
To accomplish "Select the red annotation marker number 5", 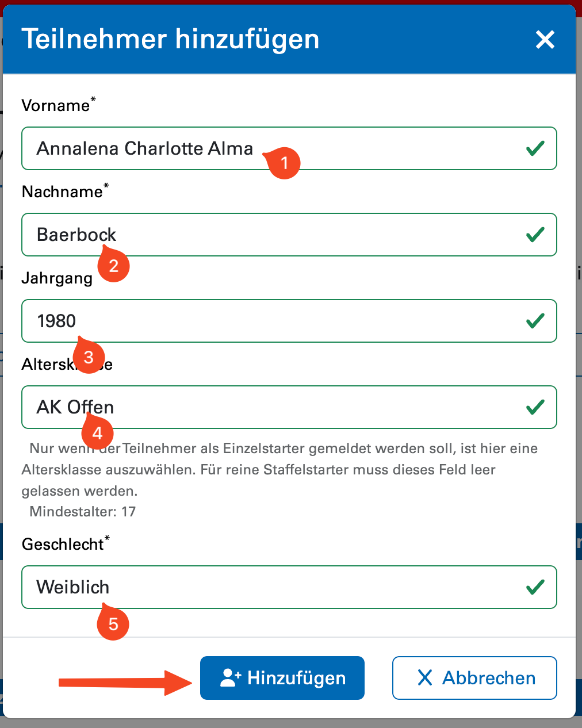I will point(113,624).
